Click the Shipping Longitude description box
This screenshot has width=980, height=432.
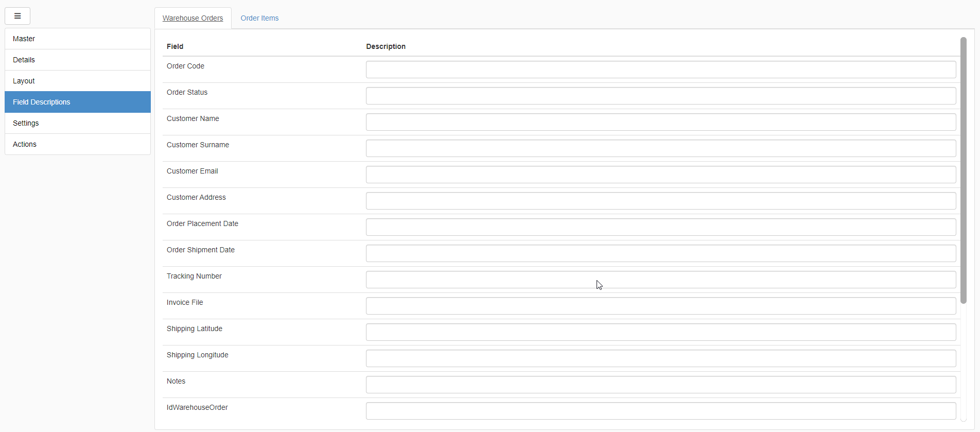[660, 358]
